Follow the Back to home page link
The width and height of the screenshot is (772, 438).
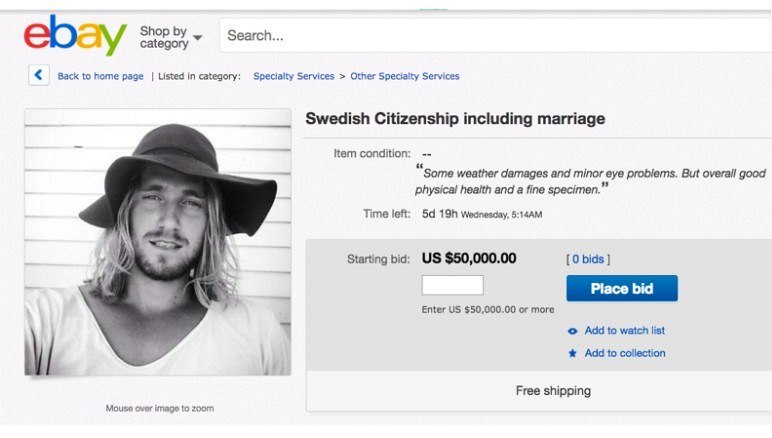100,76
